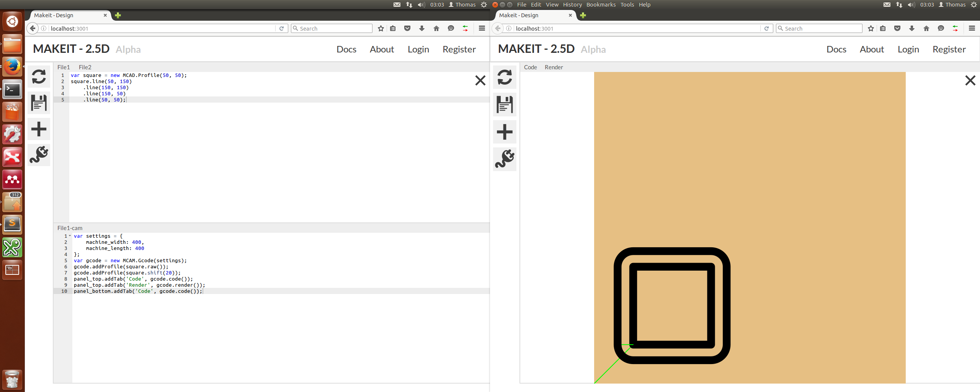
Task: Open the Docs page
Action: (346, 49)
